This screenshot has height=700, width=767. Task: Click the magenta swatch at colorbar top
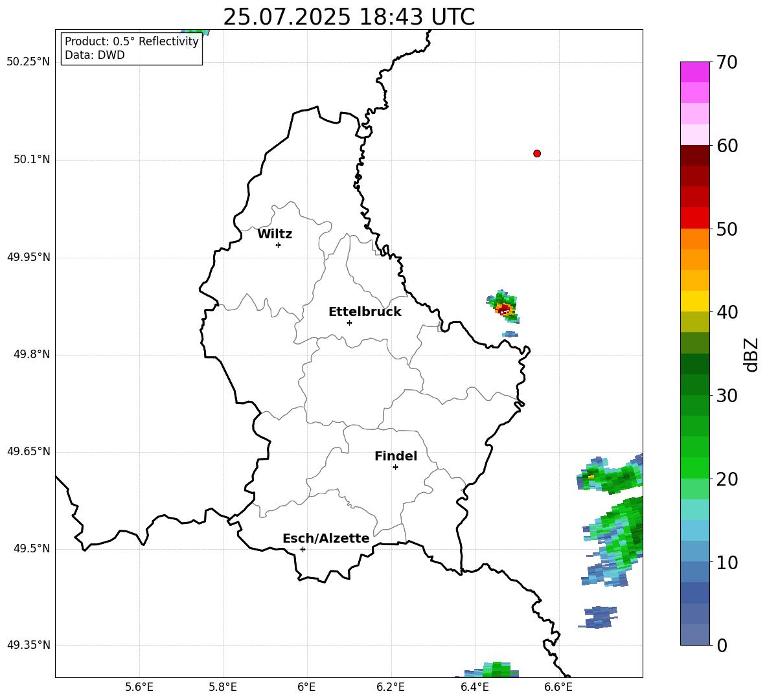695,72
